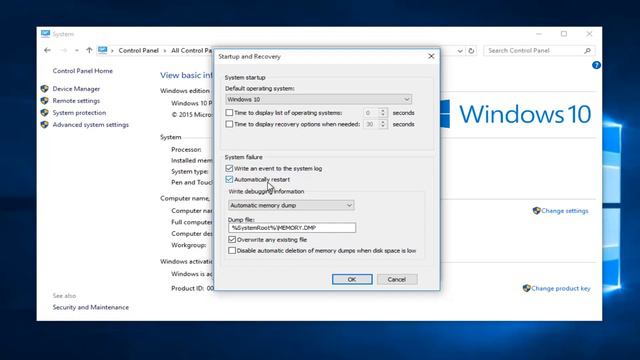Refresh the Control Panel view

click(x=471, y=51)
